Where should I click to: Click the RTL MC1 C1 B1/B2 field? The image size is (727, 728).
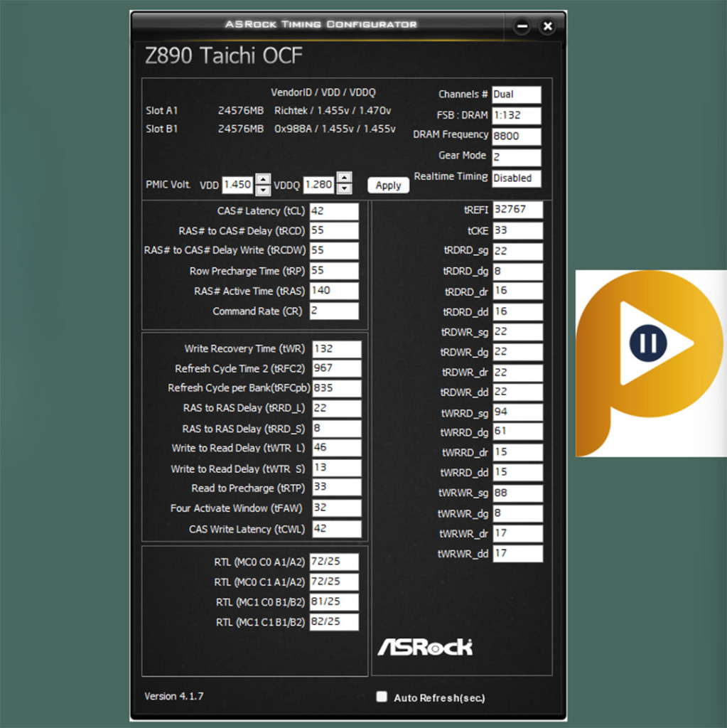pos(334,622)
